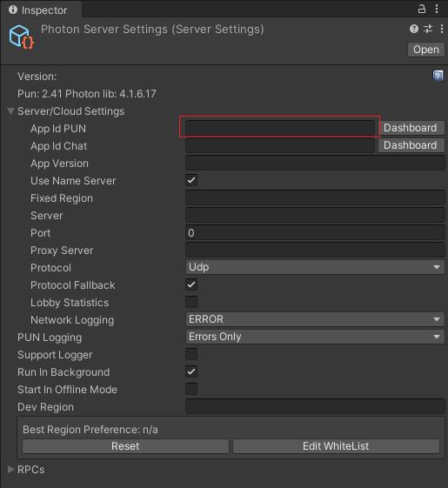Image resolution: width=448 pixels, height=488 pixels.
Task: Open the component help question mark icon
Action: click(x=414, y=29)
